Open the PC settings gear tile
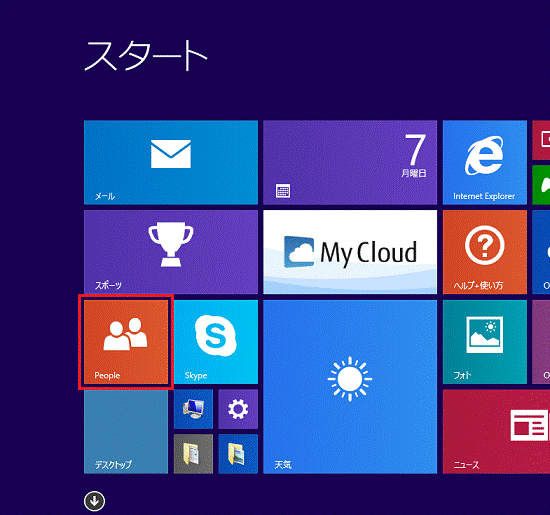 238,409
